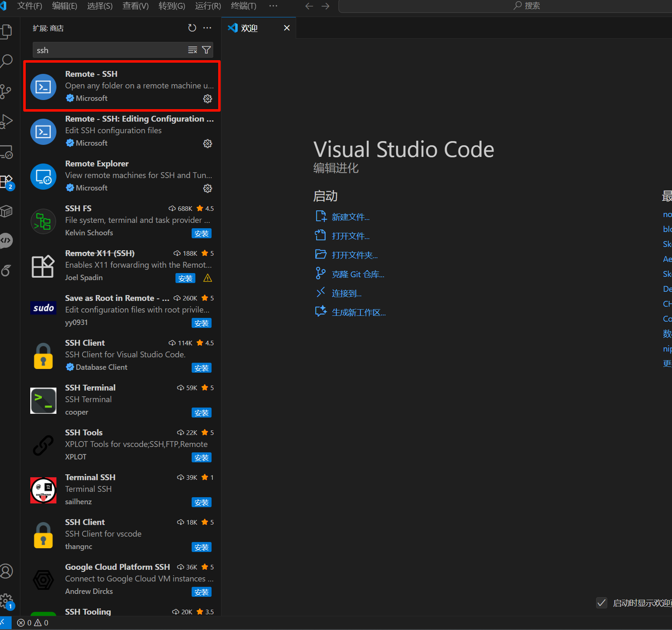Open the 编辑(E) menu
The width and height of the screenshot is (672, 630).
[x=65, y=6]
